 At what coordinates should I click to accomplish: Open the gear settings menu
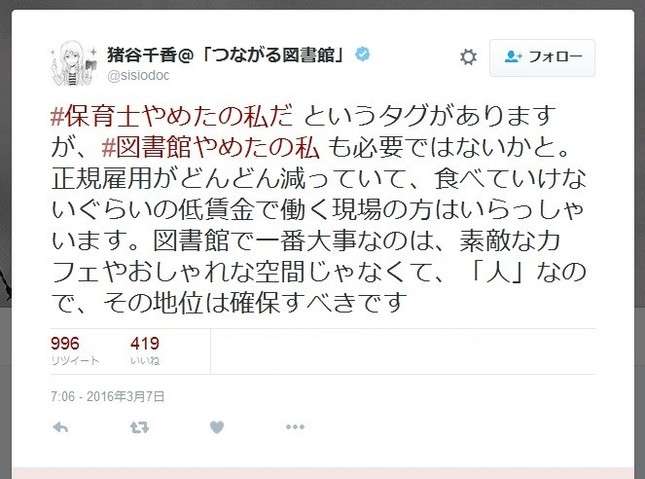pyautogui.click(x=468, y=57)
